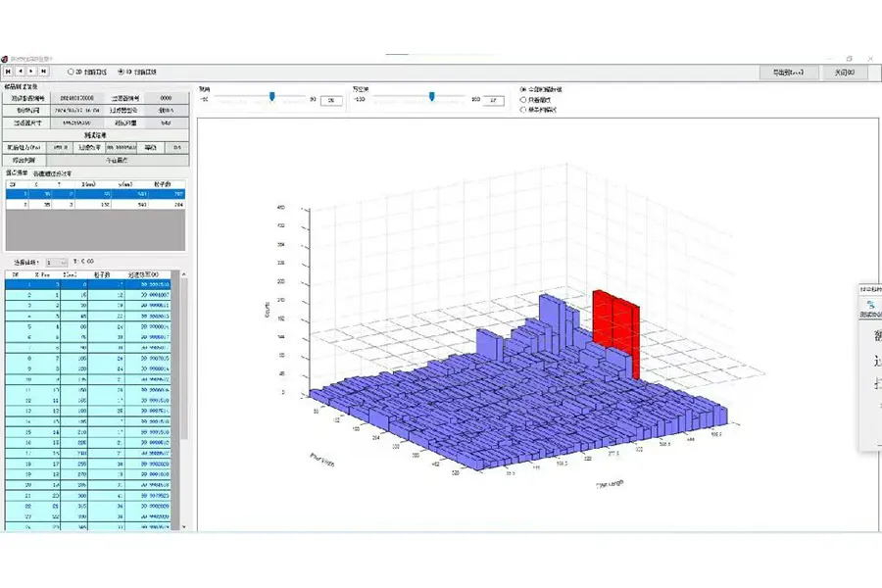Click the pitch angle slider handle
Screen dimensions: 882x588
[x=272, y=96]
